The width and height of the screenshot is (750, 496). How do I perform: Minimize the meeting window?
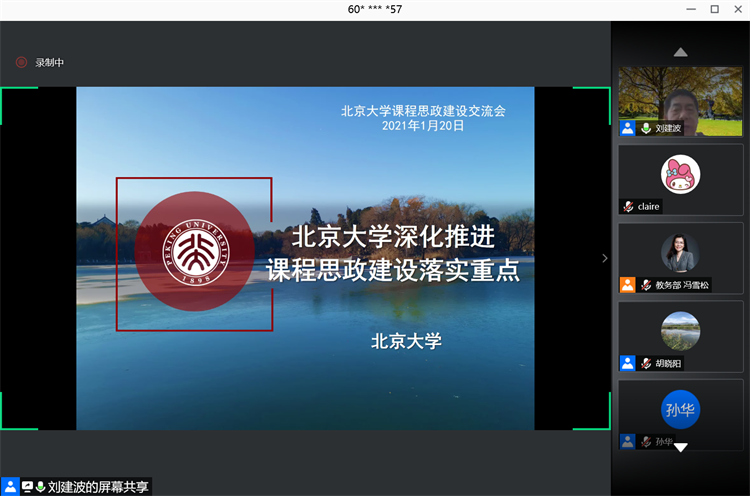coord(691,10)
